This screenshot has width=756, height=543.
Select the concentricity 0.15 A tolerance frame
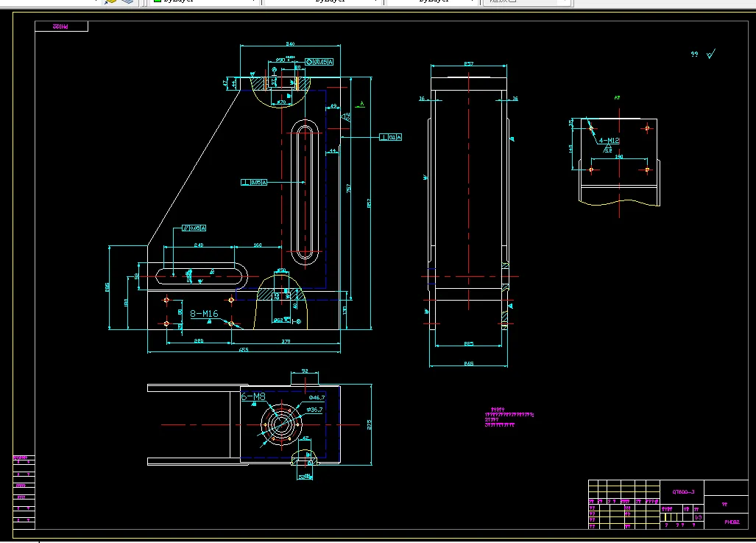pyautogui.click(x=319, y=62)
